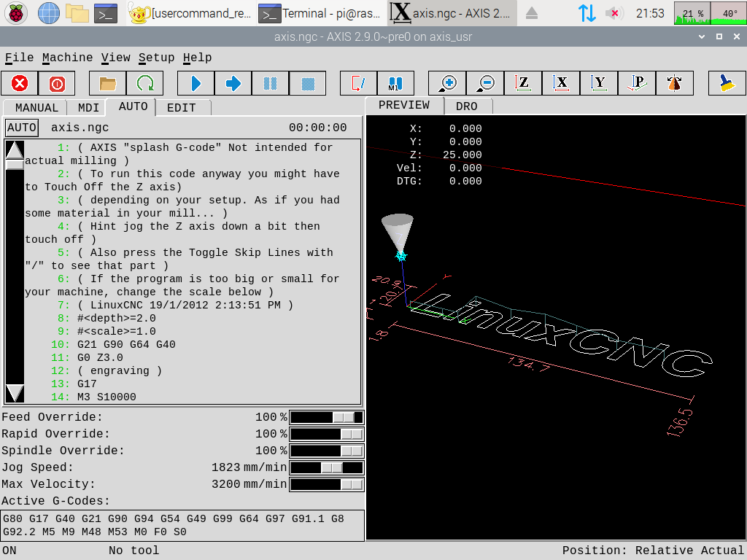Adjust the Jog Speed slider
This screenshot has width=747, height=560.
[x=327, y=467]
